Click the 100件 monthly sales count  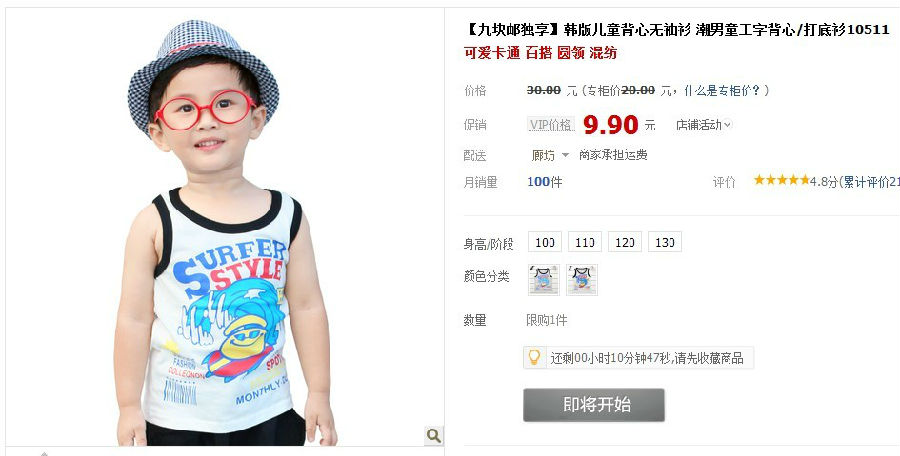(x=545, y=182)
